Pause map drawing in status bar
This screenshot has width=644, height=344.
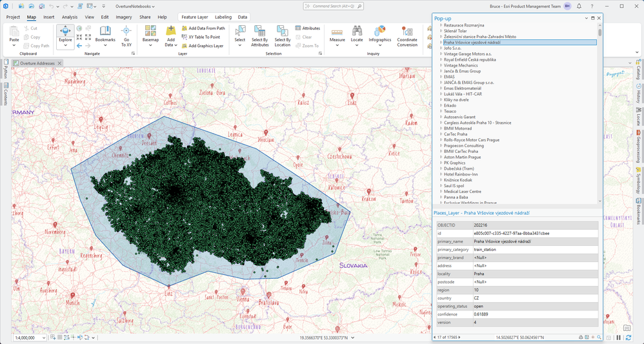[x=619, y=338]
